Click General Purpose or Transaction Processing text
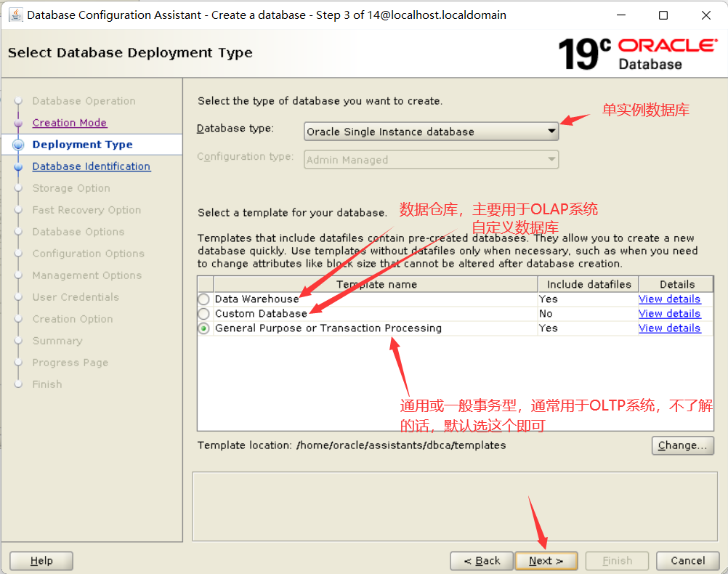The image size is (728, 574). pyautogui.click(x=328, y=328)
